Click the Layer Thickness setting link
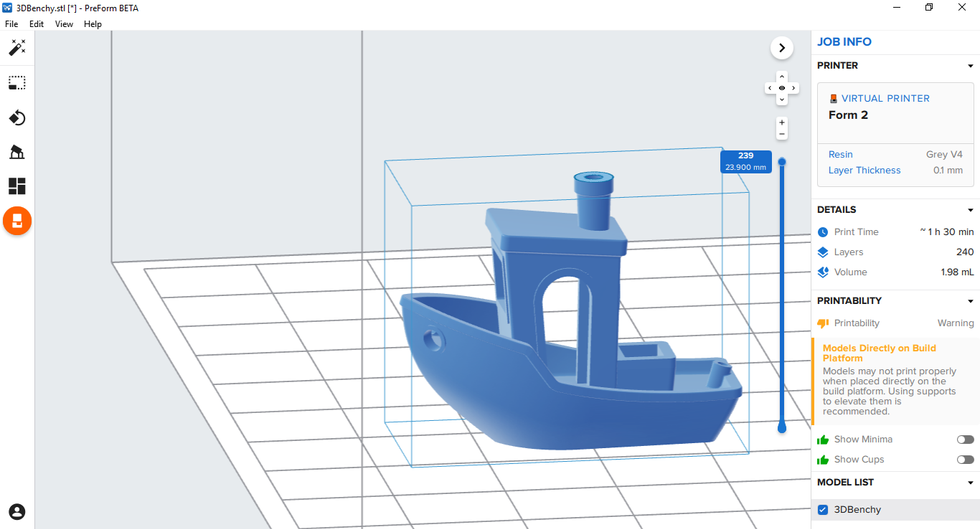 [x=864, y=170]
